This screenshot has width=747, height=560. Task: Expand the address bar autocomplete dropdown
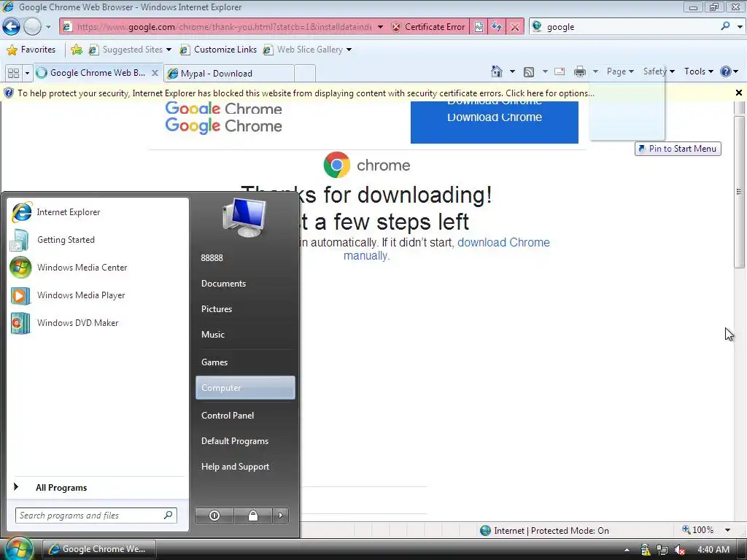(380, 27)
